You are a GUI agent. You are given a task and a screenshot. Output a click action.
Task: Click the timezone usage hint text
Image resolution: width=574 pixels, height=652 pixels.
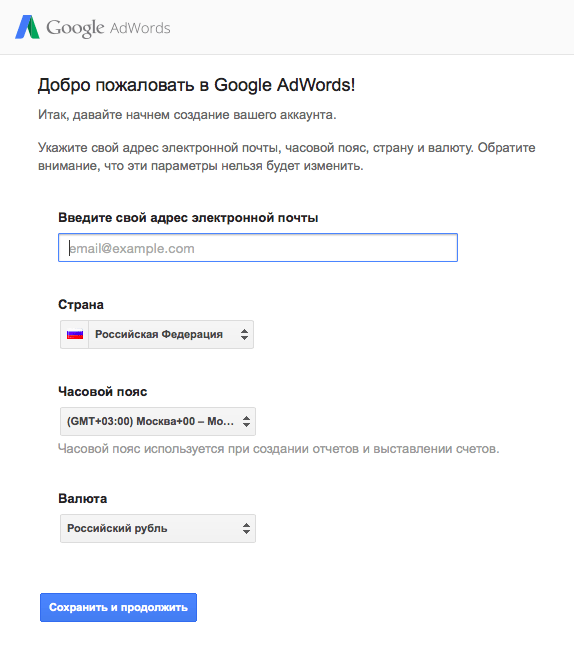[x=279, y=449]
